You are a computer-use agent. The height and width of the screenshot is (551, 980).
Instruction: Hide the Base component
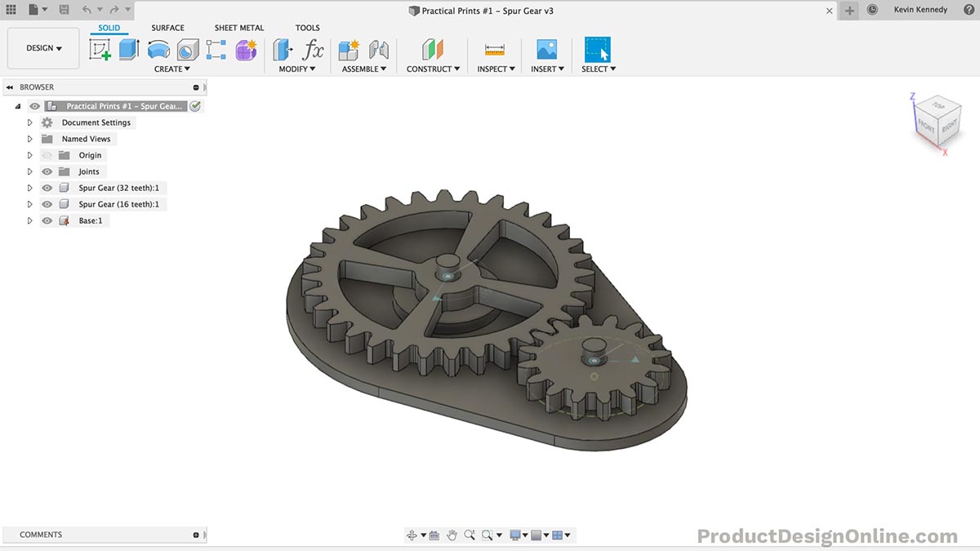47,220
